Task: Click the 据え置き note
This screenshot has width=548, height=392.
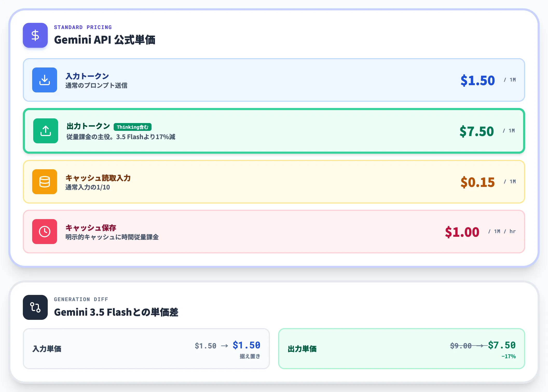Action: 250,356
